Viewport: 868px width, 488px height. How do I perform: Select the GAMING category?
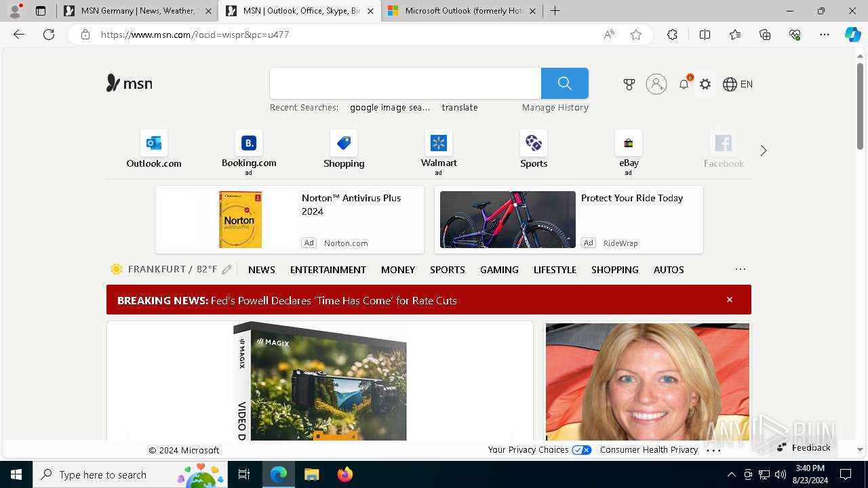tap(499, 270)
